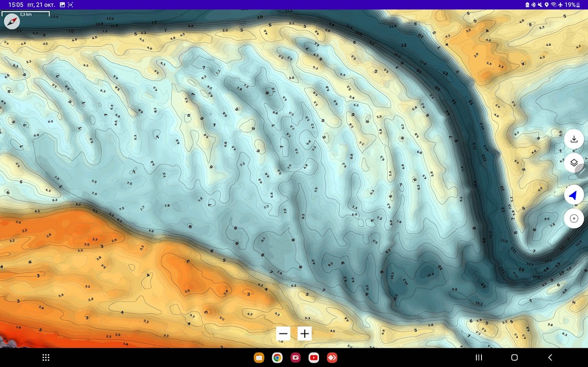The image size is (588, 367).
Task: Zoom in with the plus button
Action: coord(305,334)
